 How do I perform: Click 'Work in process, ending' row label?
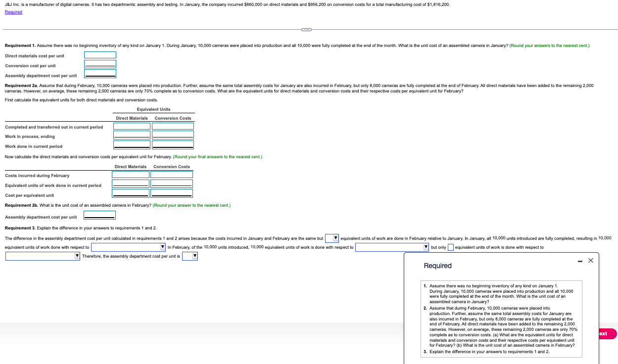30,136
